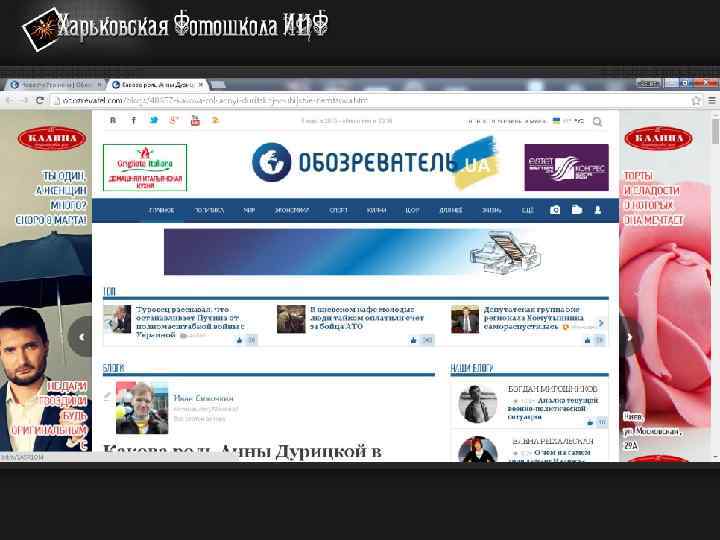This screenshot has height=540, width=720.
Task: Open a new tab with the new-tab button
Action: [218, 85]
